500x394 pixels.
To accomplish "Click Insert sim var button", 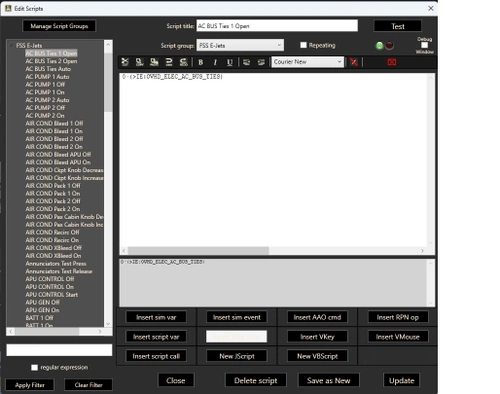I will pos(156,317).
